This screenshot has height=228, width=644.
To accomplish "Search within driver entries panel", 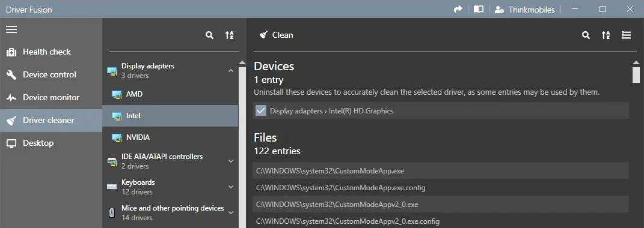I will click(586, 35).
